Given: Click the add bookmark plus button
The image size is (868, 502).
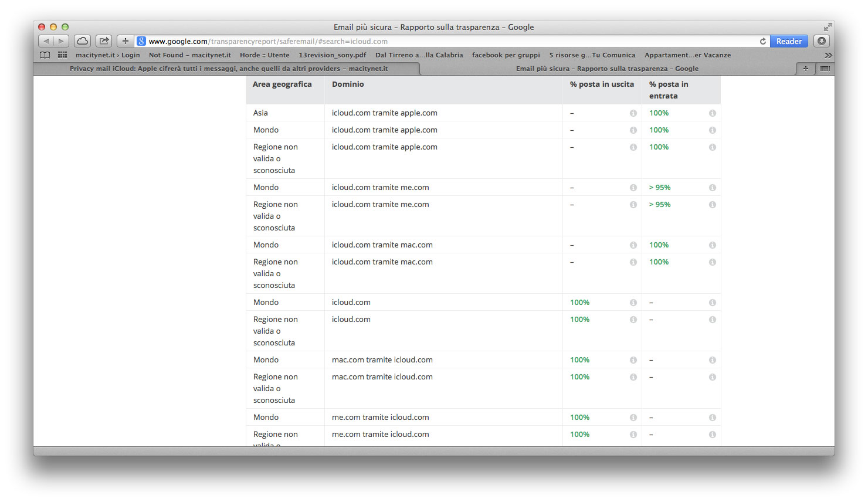Looking at the screenshot, I should (x=125, y=41).
